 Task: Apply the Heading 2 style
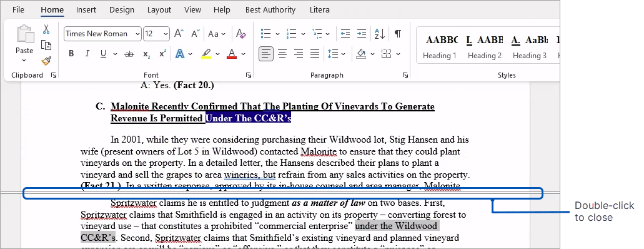point(485,46)
